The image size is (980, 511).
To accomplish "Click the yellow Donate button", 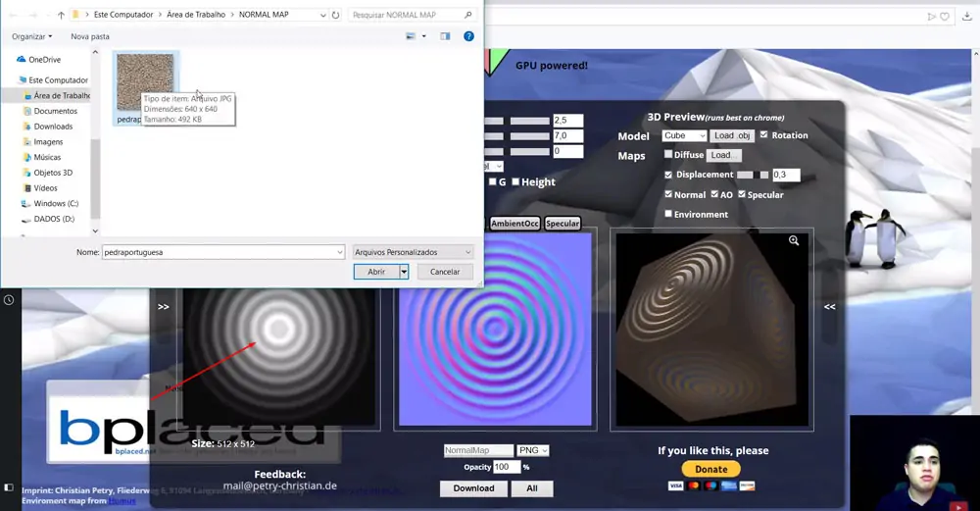I will [x=711, y=469].
